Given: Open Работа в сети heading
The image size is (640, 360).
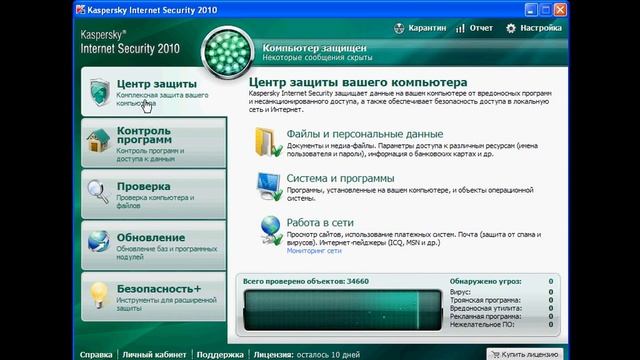Looking at the screenshot, I should coord(320,223).
